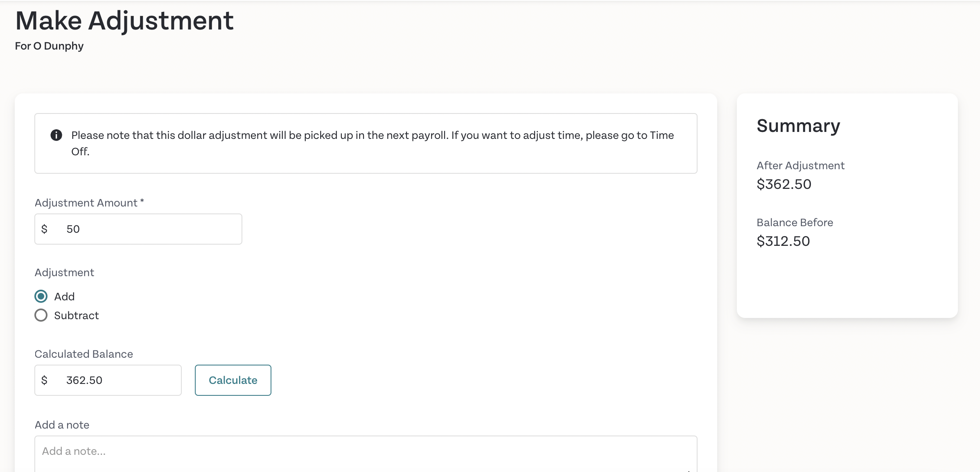980x472 pixels.
Task: Focus the Adjustment Amount input field
Action: (138, 229)
